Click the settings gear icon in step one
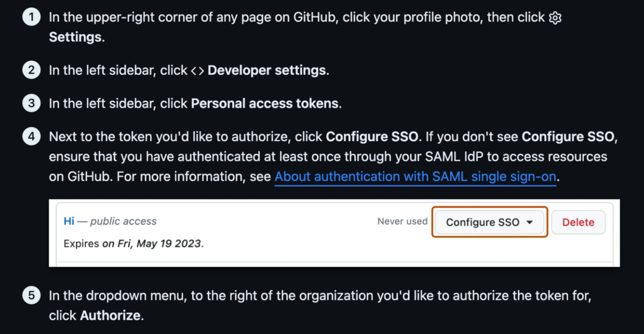This screenshot has height=334, width=644. tap(555, 18)
